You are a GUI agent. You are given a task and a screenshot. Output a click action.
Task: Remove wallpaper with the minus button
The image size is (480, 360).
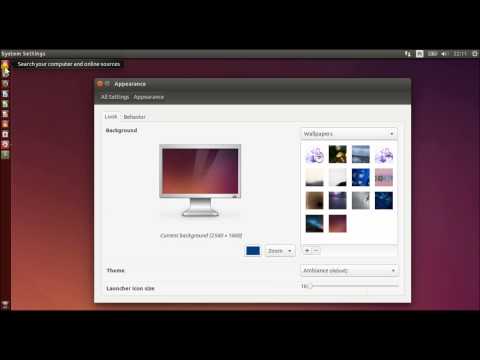point(316,250)
